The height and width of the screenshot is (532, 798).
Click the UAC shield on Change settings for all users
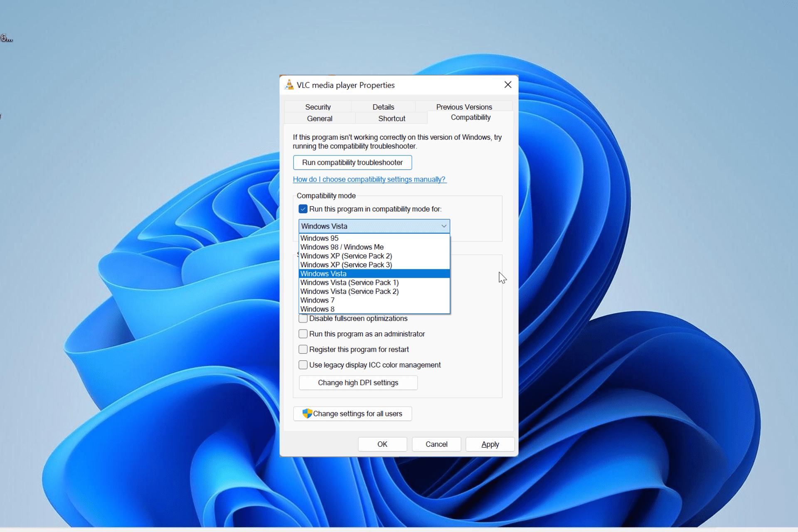coord(307,414)
